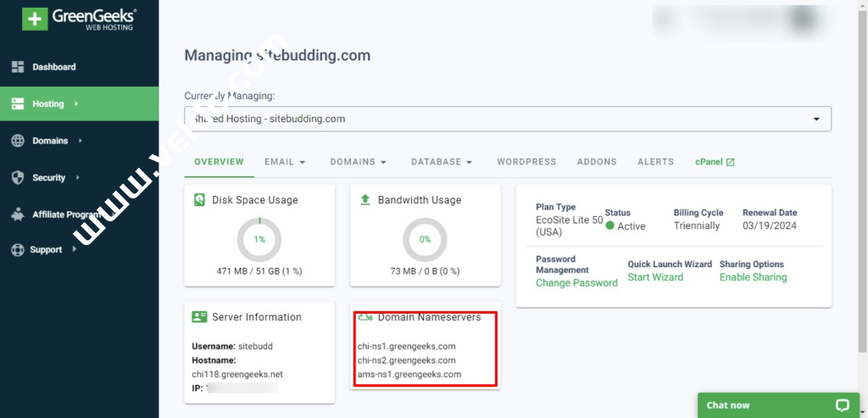Viewport: 868px width, 418px height.
Task: Expand the DATABASE tab dropdown
Action: tap(441, 162)
